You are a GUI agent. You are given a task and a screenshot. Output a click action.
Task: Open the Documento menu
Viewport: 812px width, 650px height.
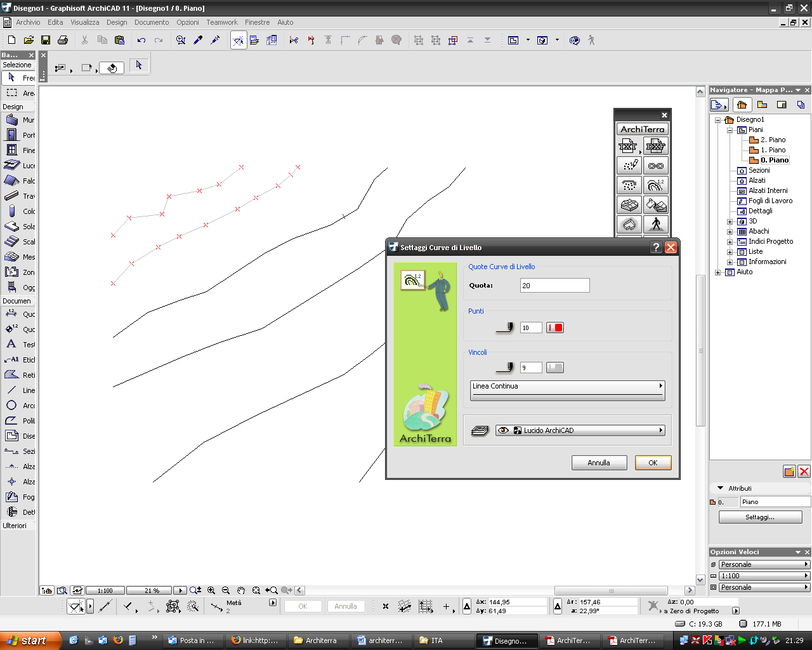152,22
